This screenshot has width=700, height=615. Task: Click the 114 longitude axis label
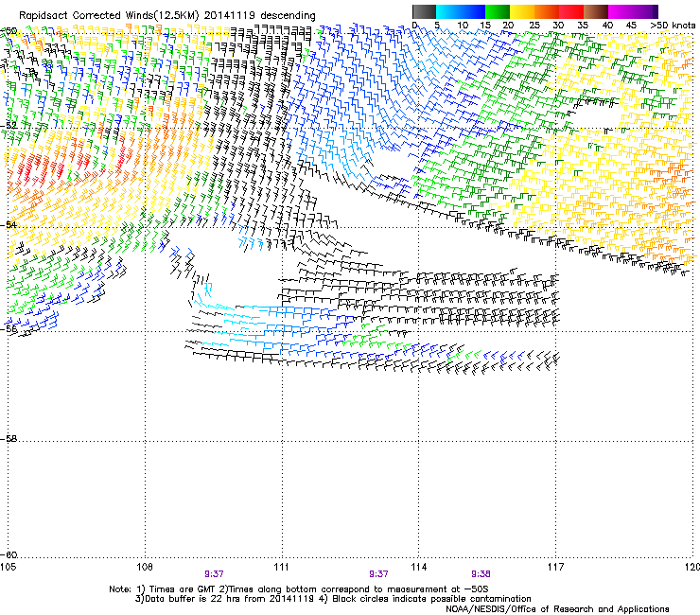coord(419,567)
